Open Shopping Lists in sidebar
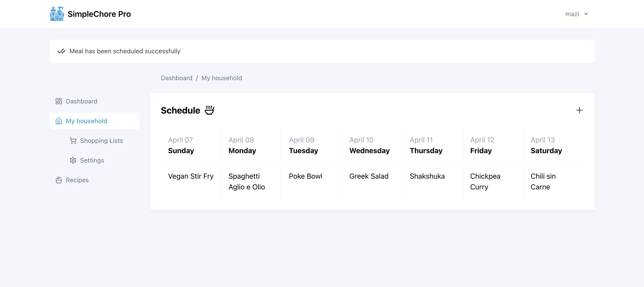This screenshot has width=644, height=287. (x=102, y=141)
